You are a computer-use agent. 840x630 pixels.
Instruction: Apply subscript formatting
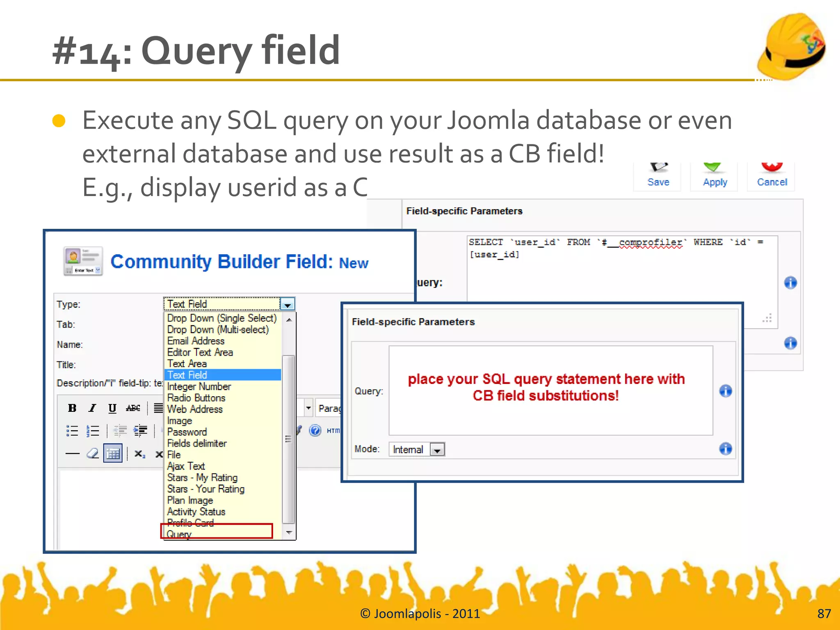[139, 454]
